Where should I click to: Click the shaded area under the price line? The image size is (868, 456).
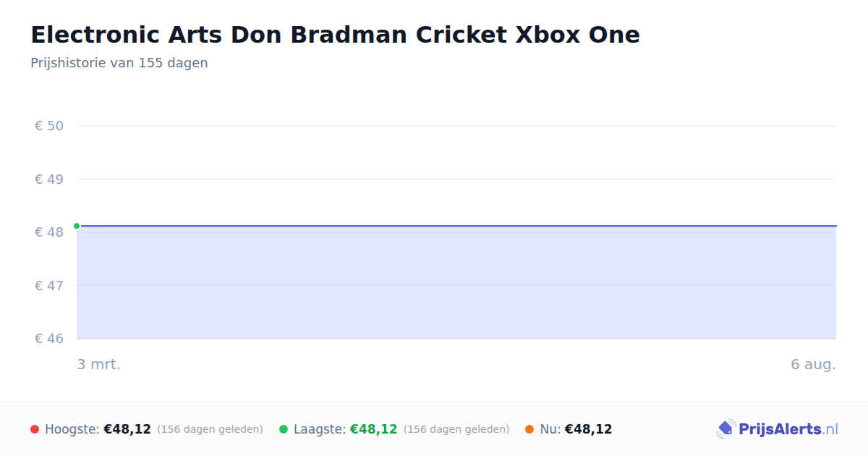coord(456,282)
